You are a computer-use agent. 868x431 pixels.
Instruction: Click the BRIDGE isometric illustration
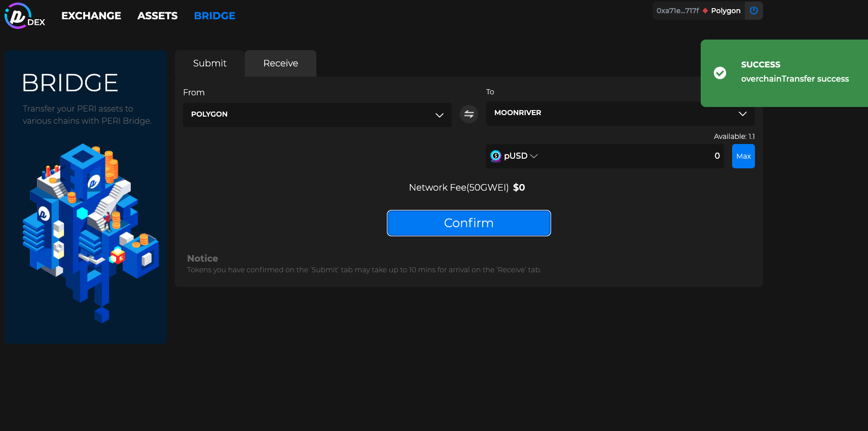coord(90,233)
